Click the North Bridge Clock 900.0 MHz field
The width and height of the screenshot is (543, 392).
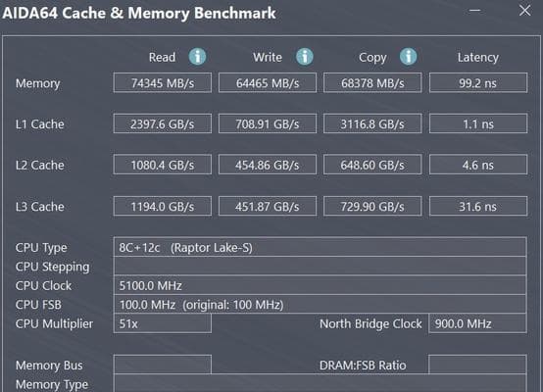[477, 323]
